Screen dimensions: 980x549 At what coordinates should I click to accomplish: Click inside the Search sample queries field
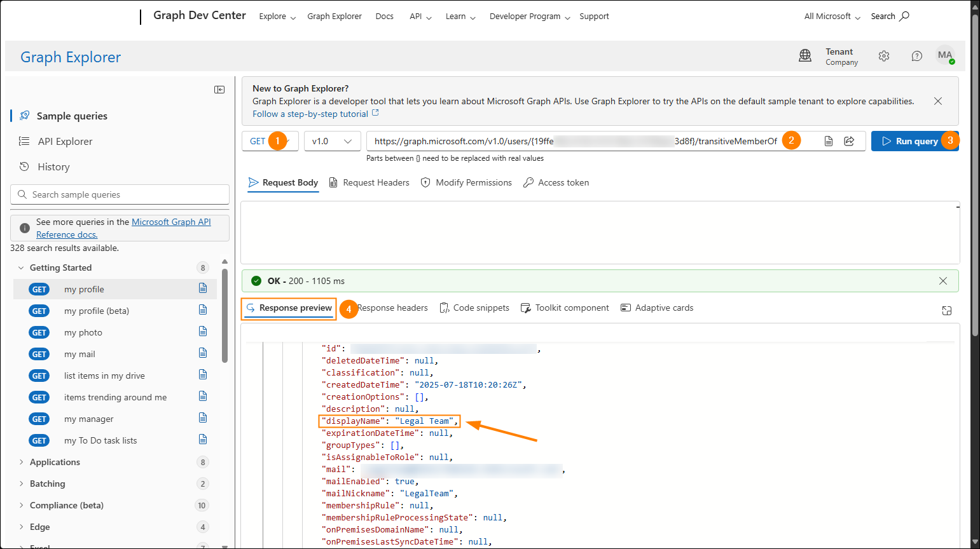tap(120, 194)
